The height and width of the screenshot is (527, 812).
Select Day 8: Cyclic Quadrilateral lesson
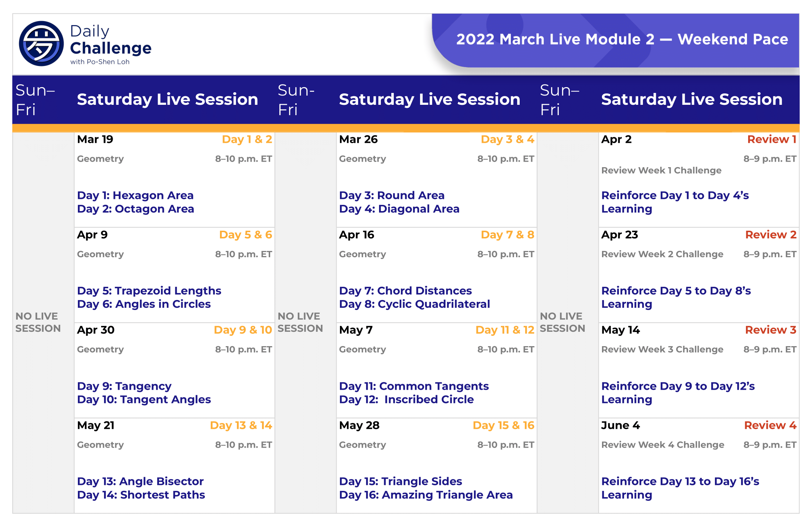[414, 304]
